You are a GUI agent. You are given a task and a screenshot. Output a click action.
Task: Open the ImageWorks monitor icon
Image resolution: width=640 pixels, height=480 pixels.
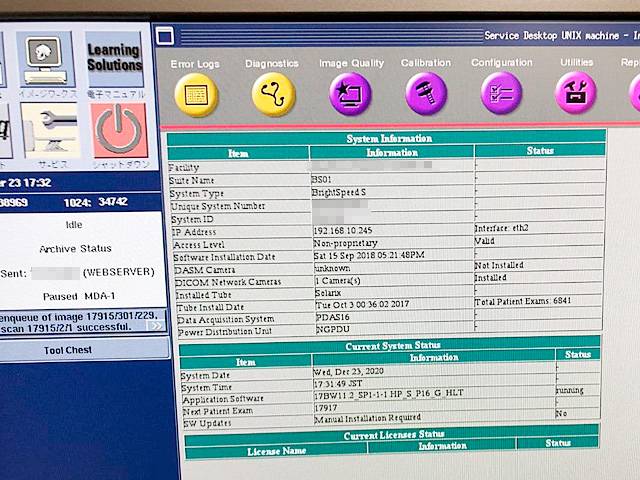click(45, 60)
